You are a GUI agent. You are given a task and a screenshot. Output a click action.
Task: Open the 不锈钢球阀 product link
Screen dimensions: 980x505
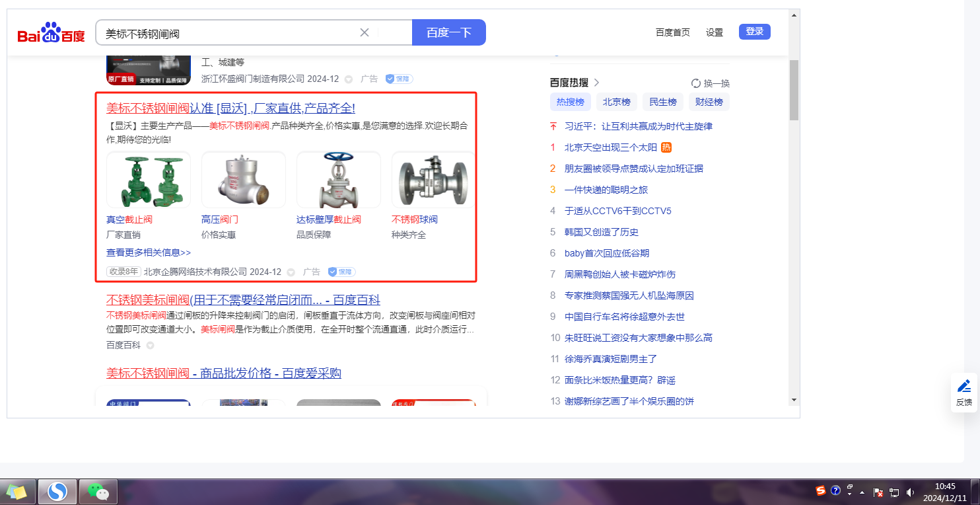[415, 219]
